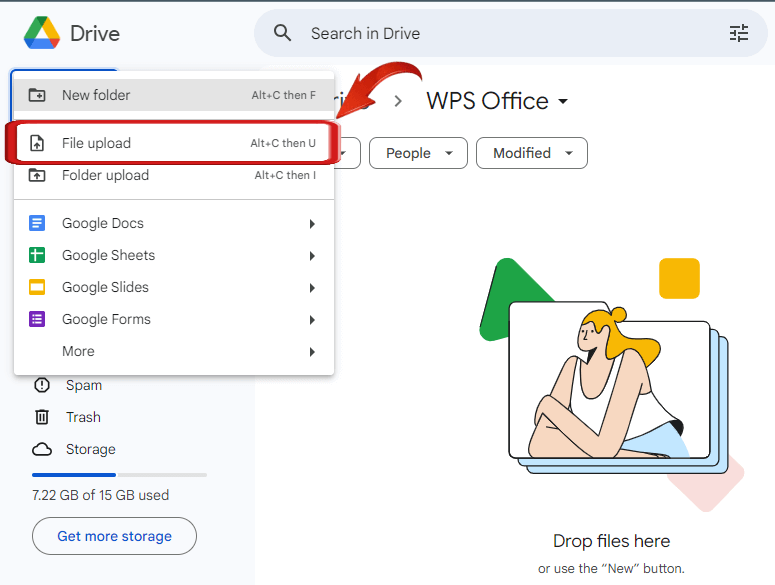Click the Search in Drive field
This screenshot has width=775, height=585.
click(511, 33)
